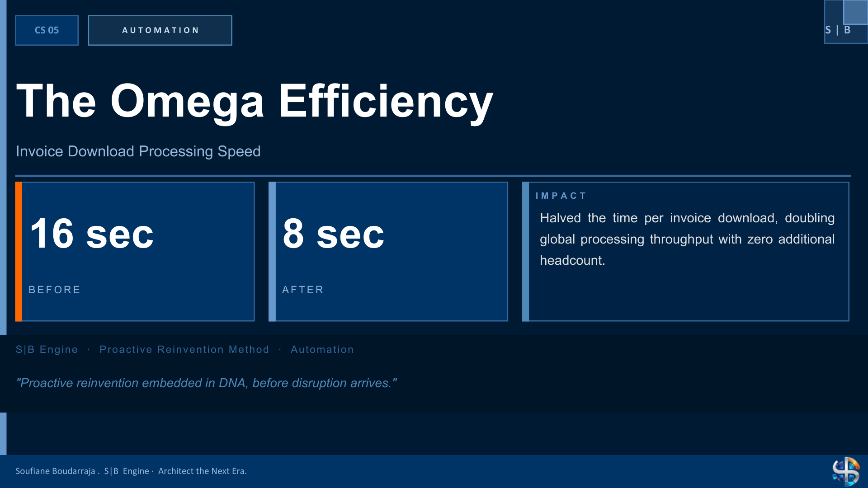Select the "8 sec" metric value
Image resolution: width=868 pixels, height=488 pixels.
point(333,234)
